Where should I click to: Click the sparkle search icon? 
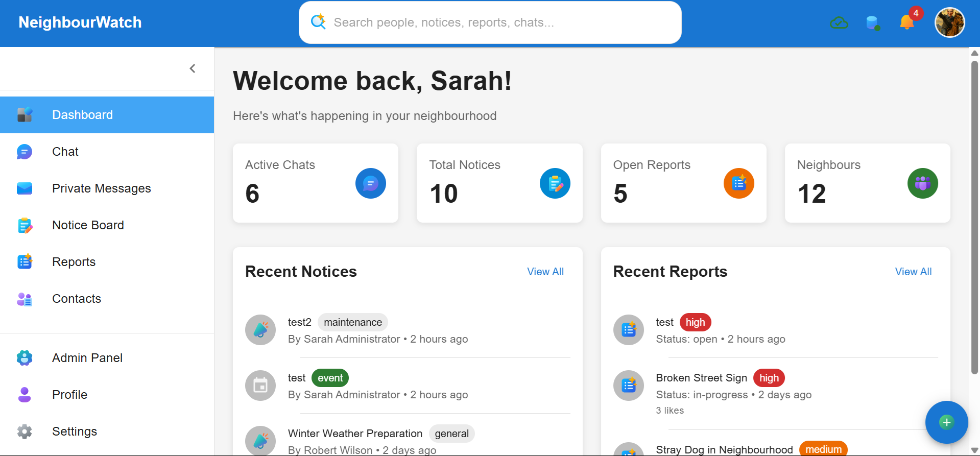pos(318,22)
